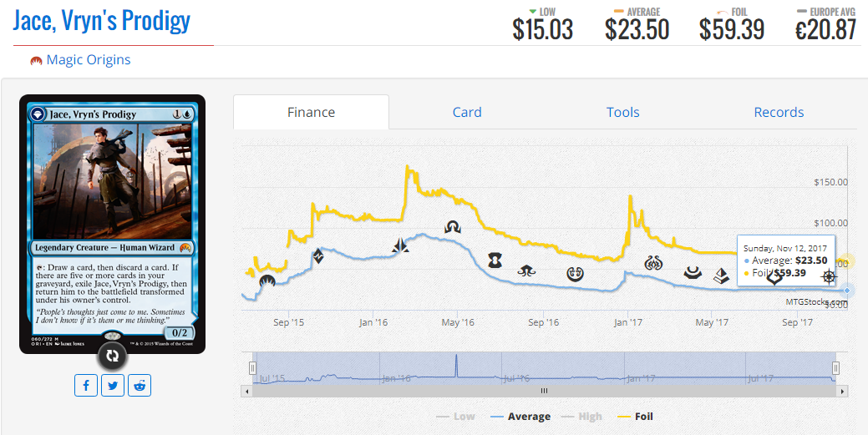
Task: Click the blue Average endpoint on the chart
Action: point(847,290)
